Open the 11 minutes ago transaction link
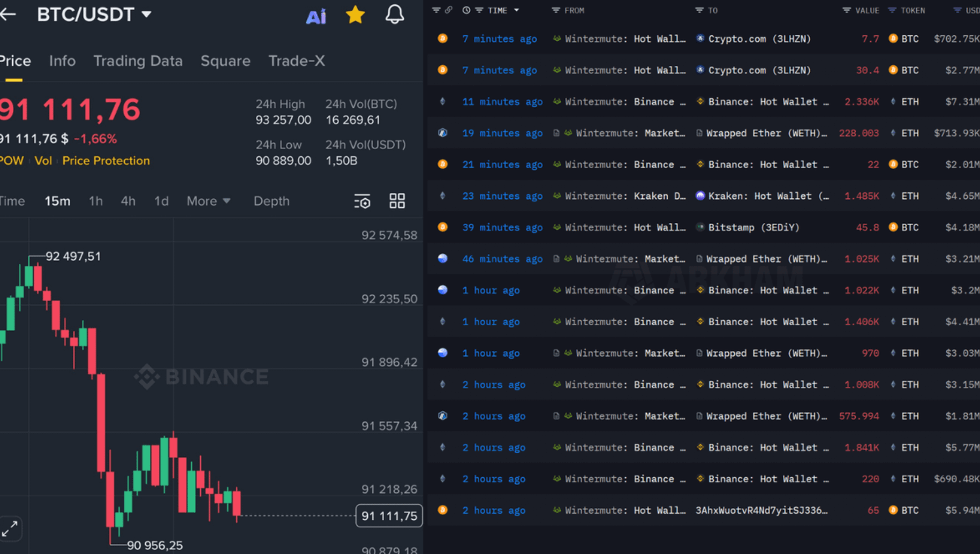 tap(502, 102)
